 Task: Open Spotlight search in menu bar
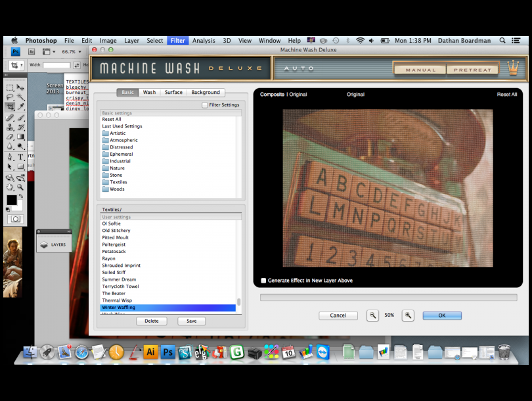pos(502,40)
